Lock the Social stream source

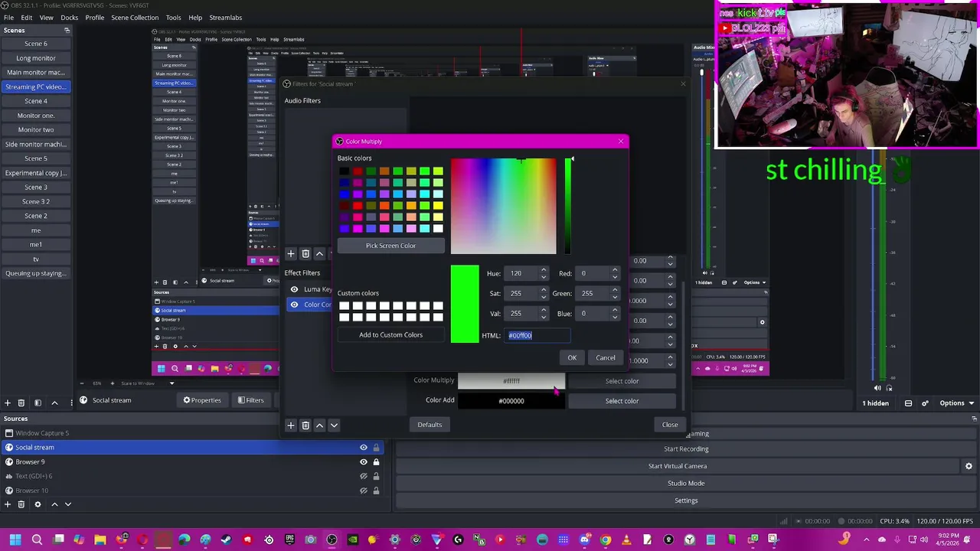[376, 448]
